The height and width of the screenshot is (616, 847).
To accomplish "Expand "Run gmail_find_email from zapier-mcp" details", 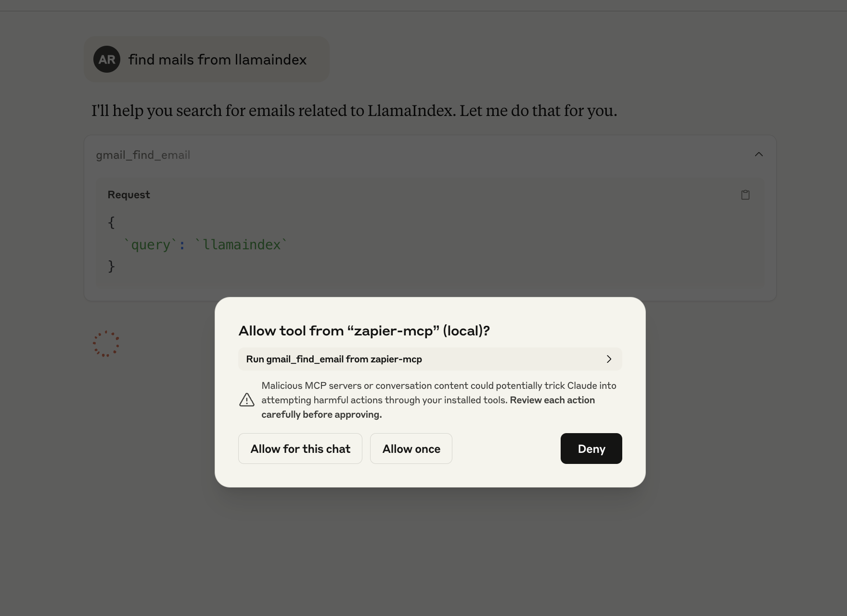I will [x=334, y=359].
